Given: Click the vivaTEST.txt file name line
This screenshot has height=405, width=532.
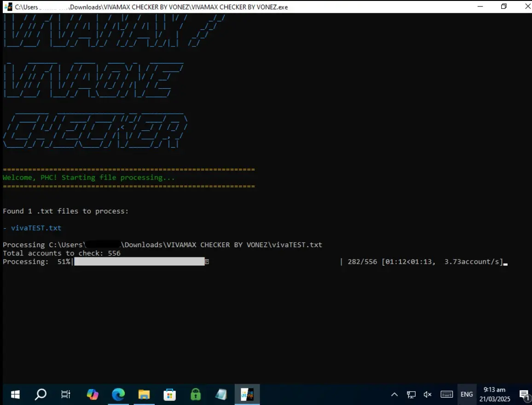Looking at the screenshot, I should [36, 228].
